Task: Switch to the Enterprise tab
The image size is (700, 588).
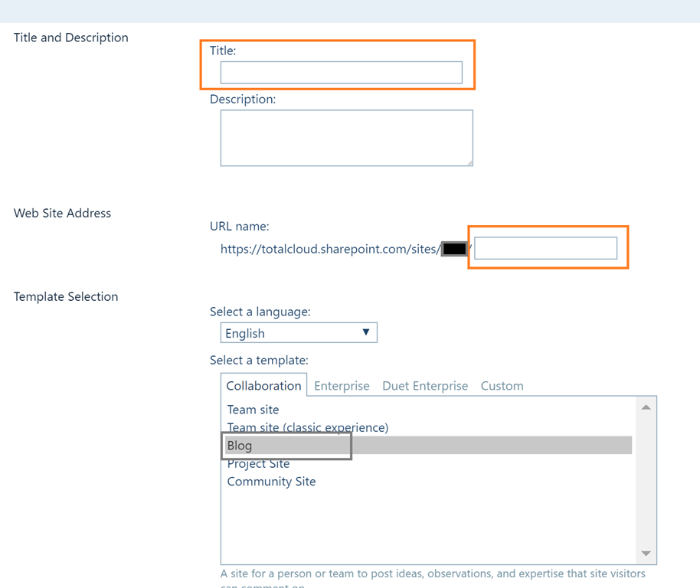Action: 342,386
